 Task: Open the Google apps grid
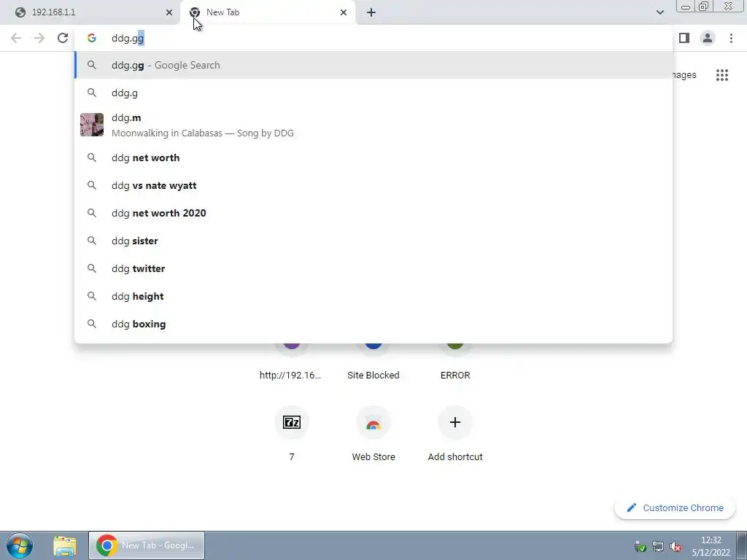[722, 75]
